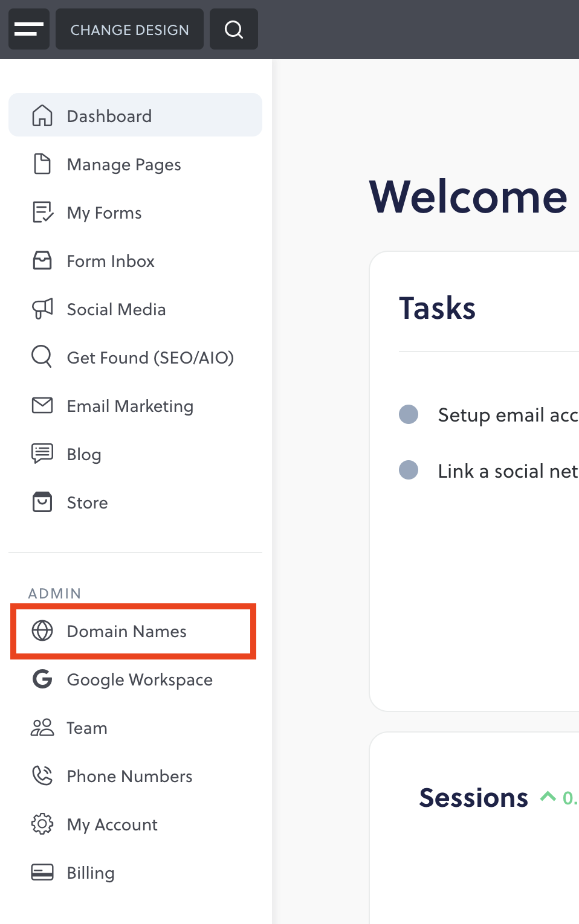579x924 pixels.
Task: Click the search magnifier icon in top bar
Action: (234, 29)
